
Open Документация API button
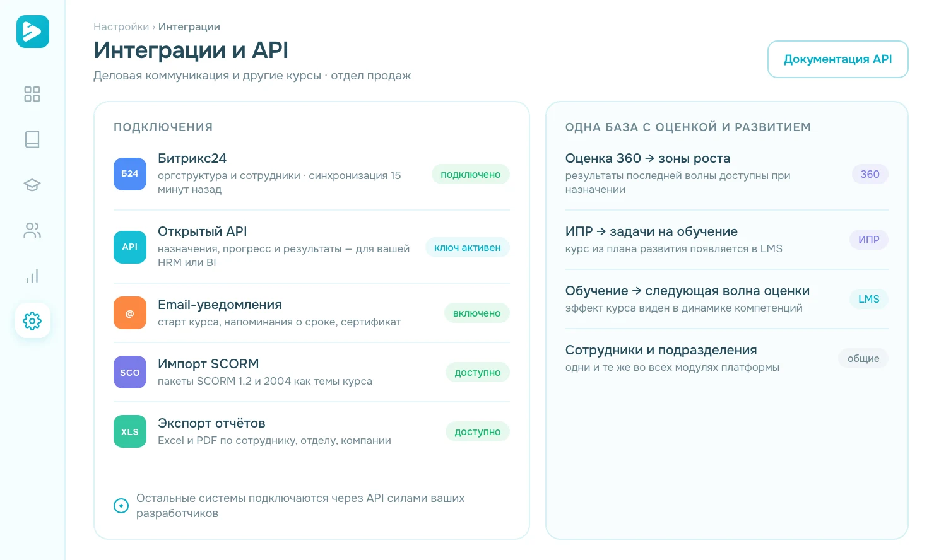click(x=837, y=59)
